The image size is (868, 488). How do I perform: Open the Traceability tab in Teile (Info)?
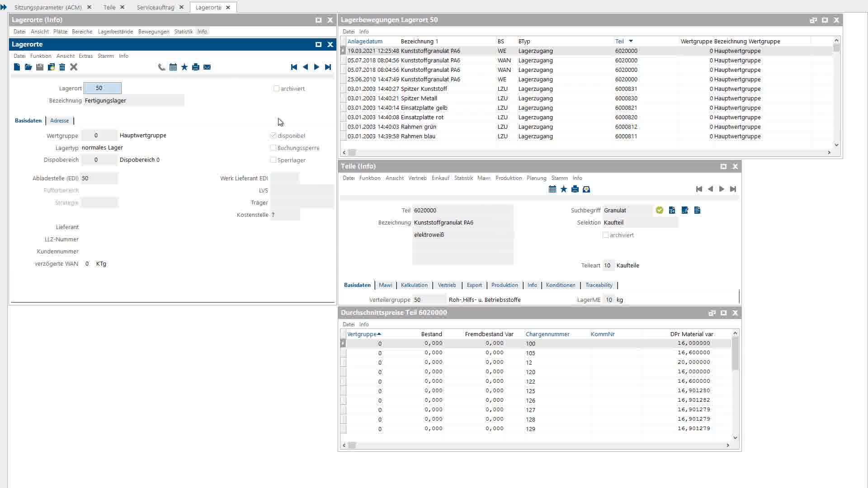click(x=599, y=285)
